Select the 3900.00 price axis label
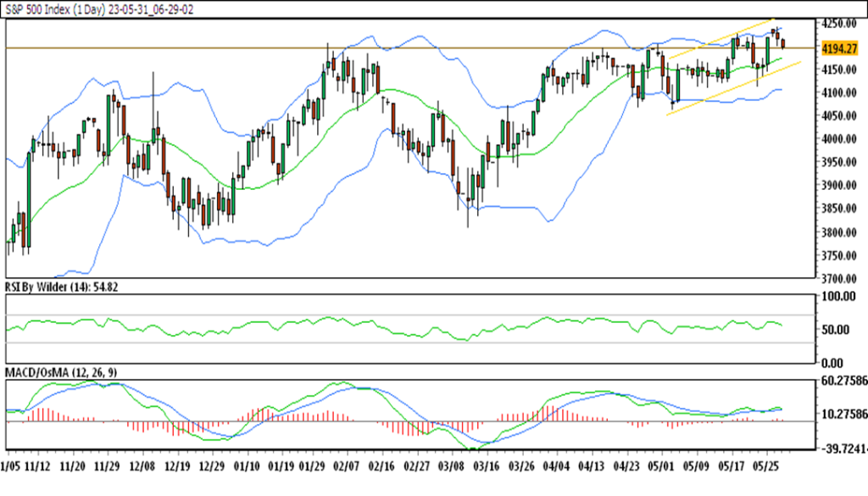Screen dimensions: 868x496 839,186
